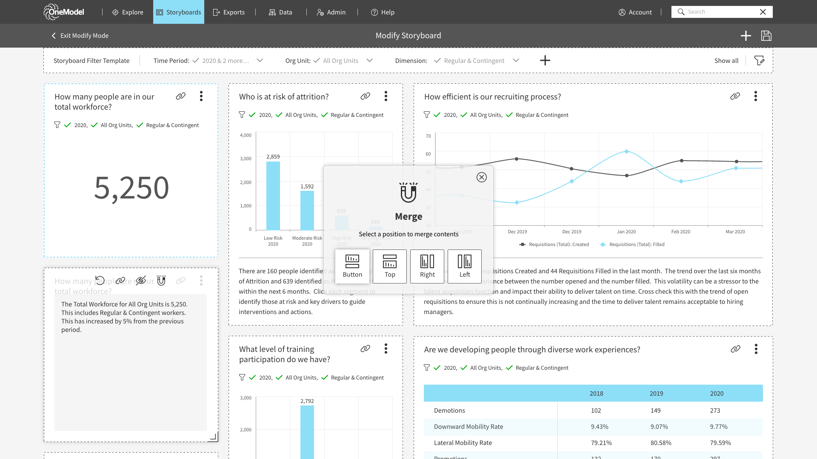Toggle the Requisitions (Total): Filled legend
817x459 pixels.
(x=632, y=244)
